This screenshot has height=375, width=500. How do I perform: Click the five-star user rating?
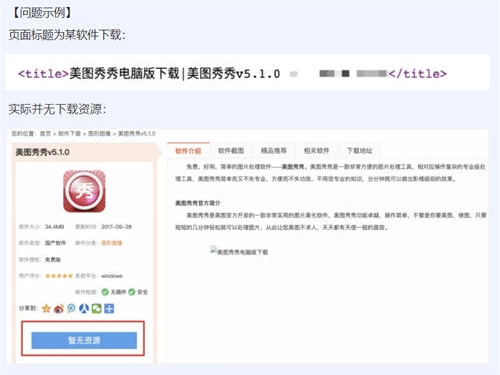(59, 276)
